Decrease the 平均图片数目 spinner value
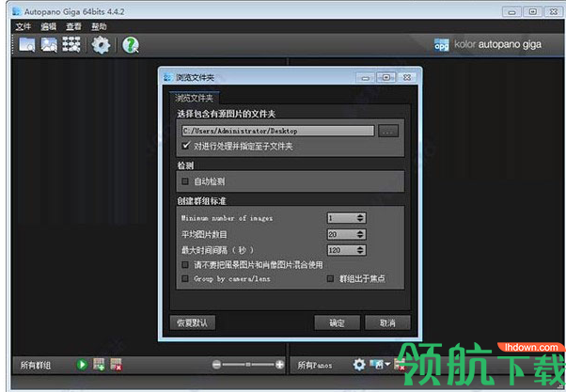The width and height of the screenshot is (566, 392). coord(360,237)
